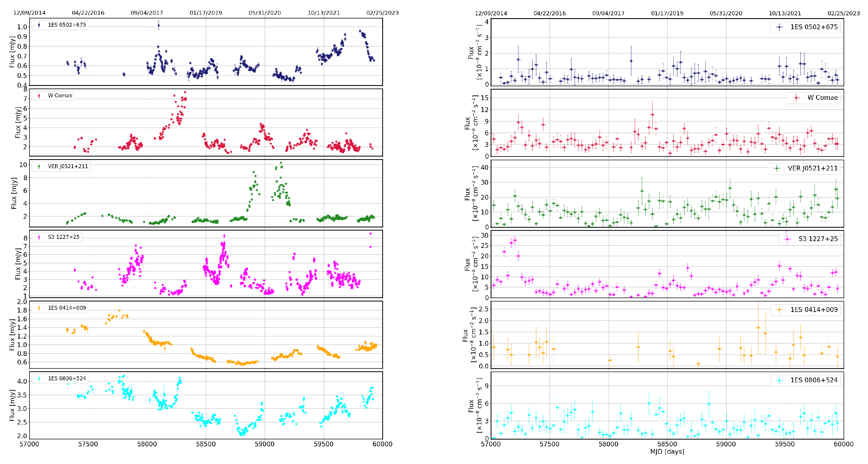Screen dimensions: 868x464
Task: Click the 'S3 1227+25' legend text in the left column
Action: click(63, 237)
